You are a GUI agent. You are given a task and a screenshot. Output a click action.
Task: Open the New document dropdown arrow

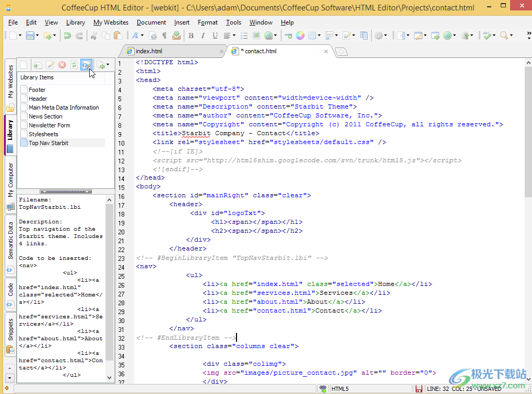point(20,35)
